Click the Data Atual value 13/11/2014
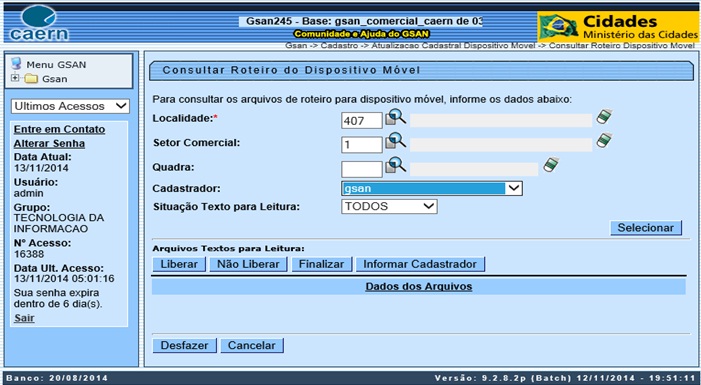 click(x=41, y=168)
